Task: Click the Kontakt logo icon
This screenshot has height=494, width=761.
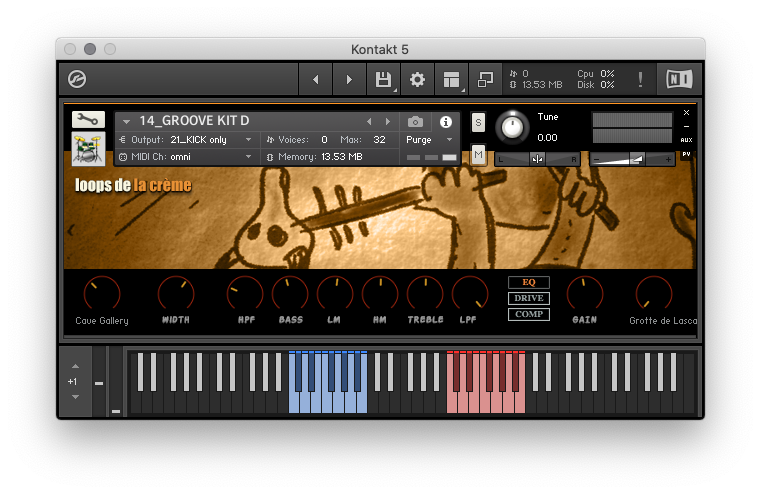Action: point(77,79)
